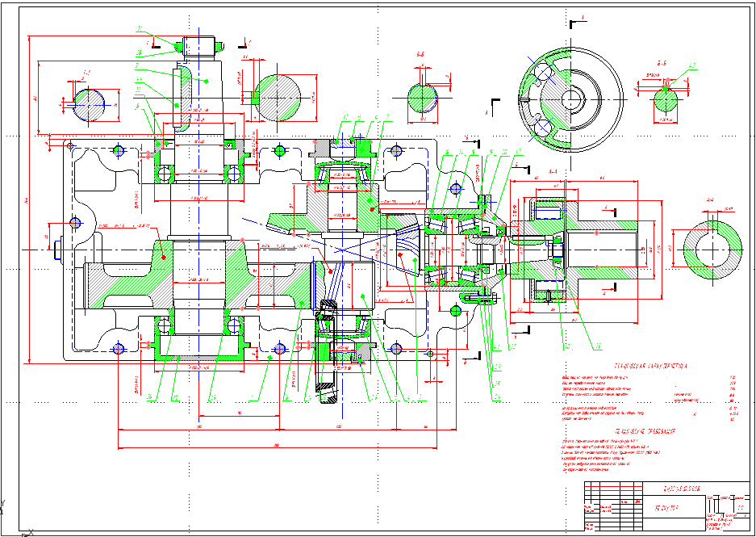
Task: Select the top-left bolt hole in housing
Action: point(119,150)
